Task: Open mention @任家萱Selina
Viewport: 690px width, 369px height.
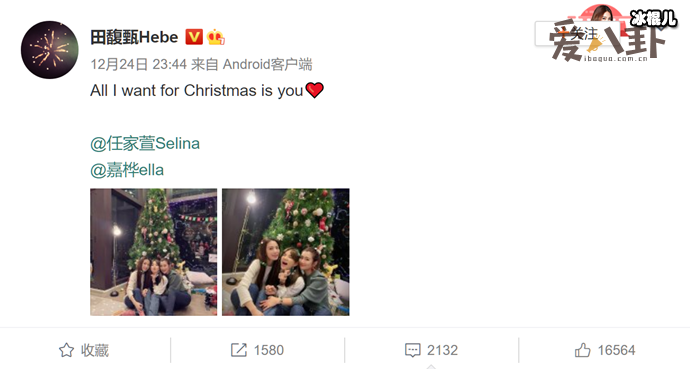Action: click(x=145, y=143)
